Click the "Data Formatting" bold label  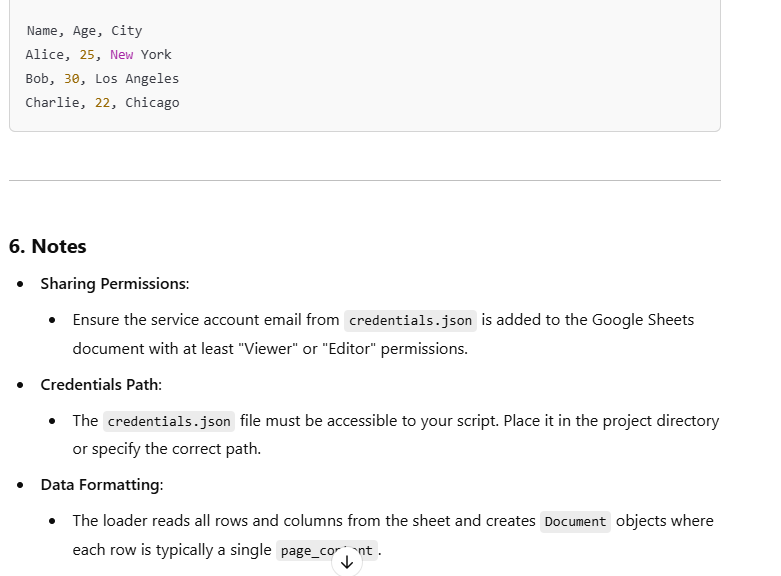coord(100,485)
